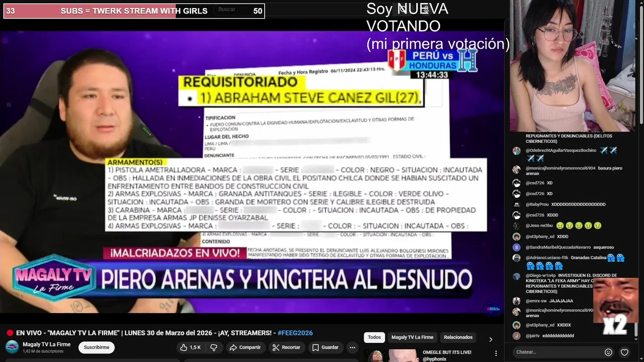Click the username @OdebrechtAguilarVasquezBochinc in the chat
The height and width of the screenshot is (362, 644).
pyautogui.click(x=561, y=150)
